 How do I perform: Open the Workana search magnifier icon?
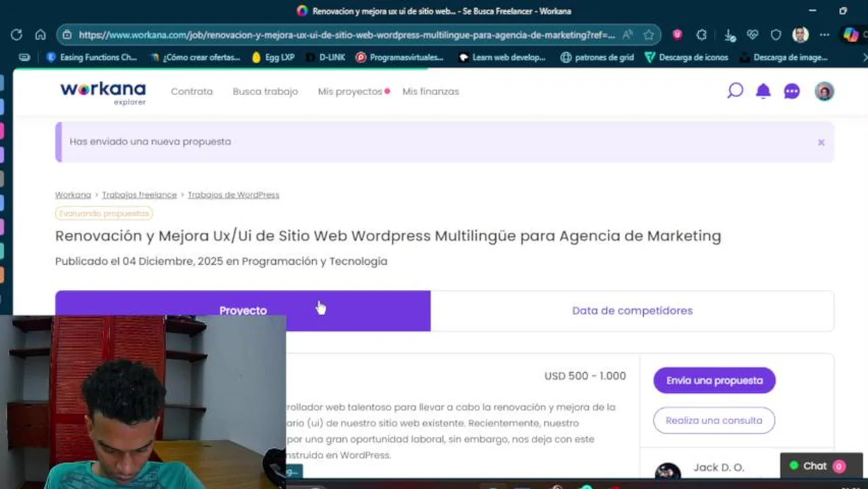coord(735,91)
